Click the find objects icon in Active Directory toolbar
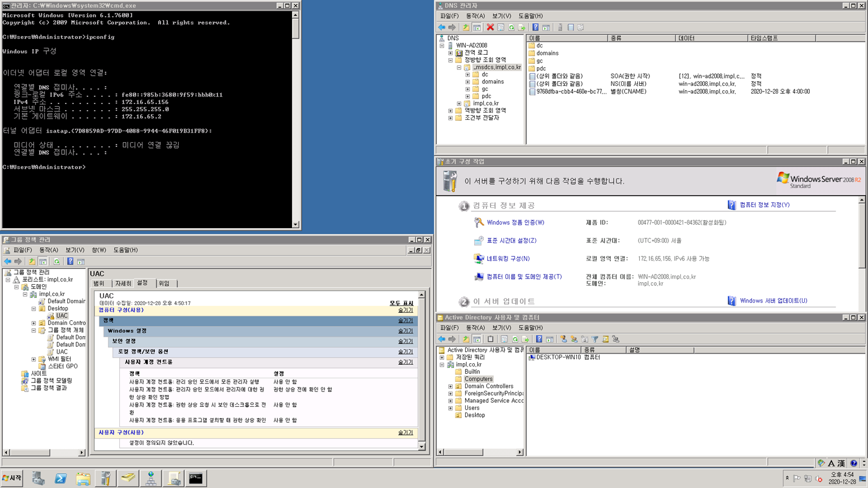Viewport: 868px width, 488px height. [x=605, y=339]
